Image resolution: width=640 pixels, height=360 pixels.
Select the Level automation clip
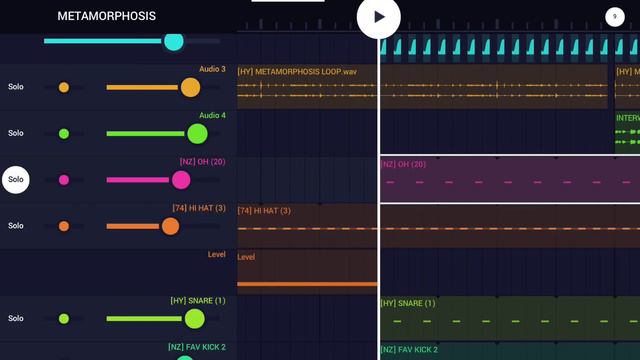(x=307, y=271)
